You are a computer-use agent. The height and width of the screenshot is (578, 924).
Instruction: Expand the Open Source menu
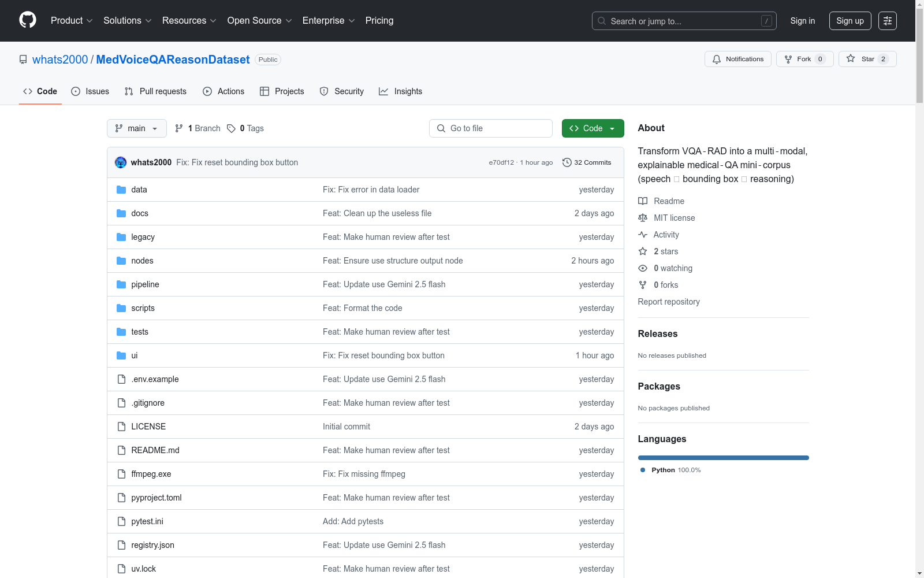click(260, 21)
